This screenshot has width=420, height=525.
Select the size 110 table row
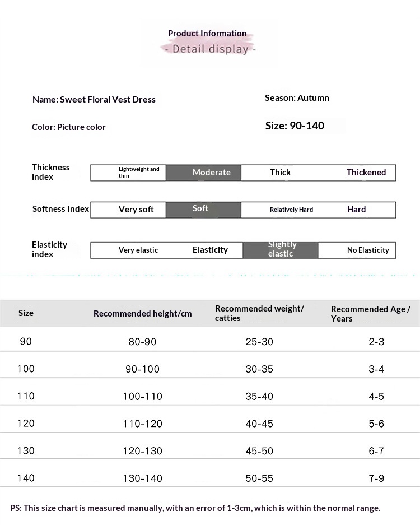(x=210, y=396)
